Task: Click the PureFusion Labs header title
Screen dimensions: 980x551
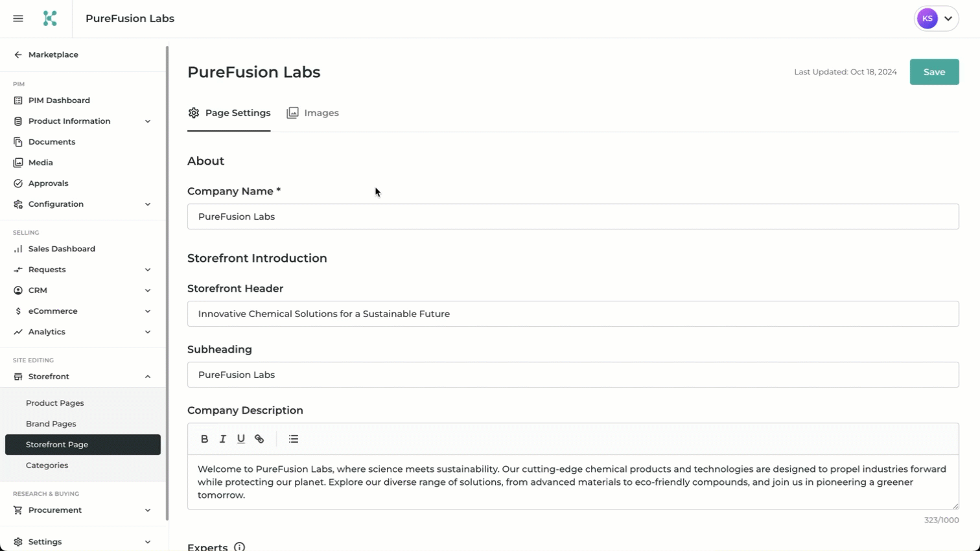Action: tap(130, 19)
